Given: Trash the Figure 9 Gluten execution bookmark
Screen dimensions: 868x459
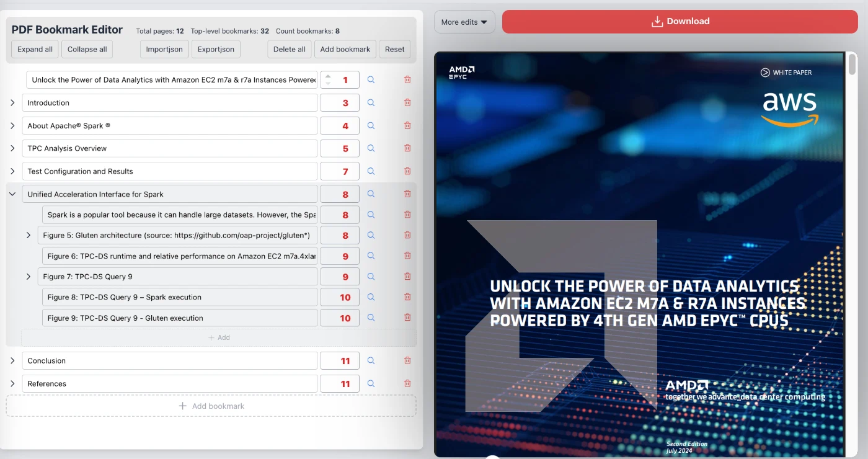Looking at the screenshot, I should click(x=407, y=318).
